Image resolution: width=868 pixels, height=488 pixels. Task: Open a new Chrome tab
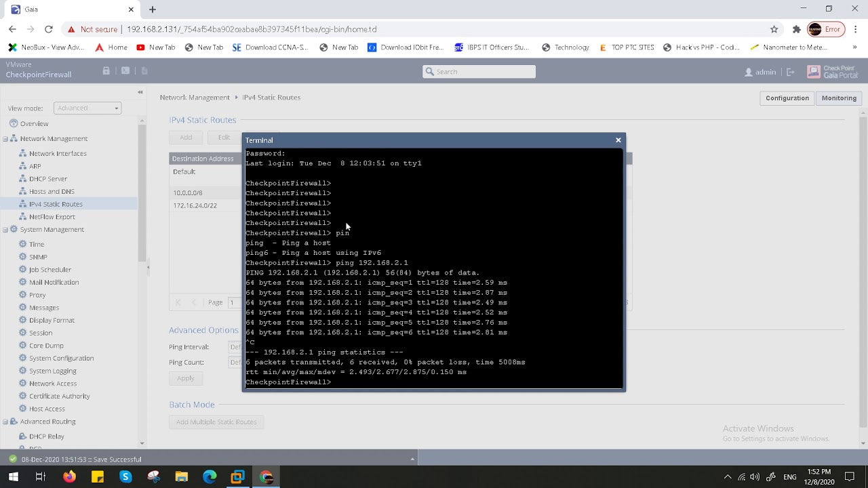tap(153, 9)
